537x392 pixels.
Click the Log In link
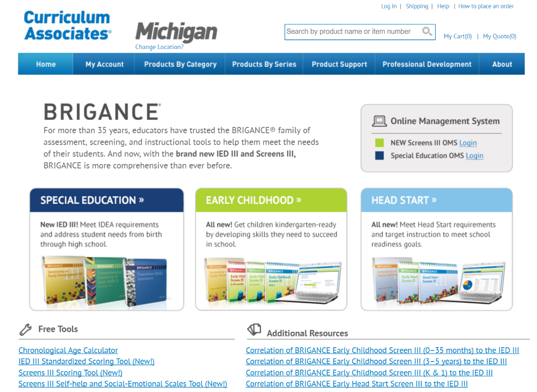pos(389,6)
